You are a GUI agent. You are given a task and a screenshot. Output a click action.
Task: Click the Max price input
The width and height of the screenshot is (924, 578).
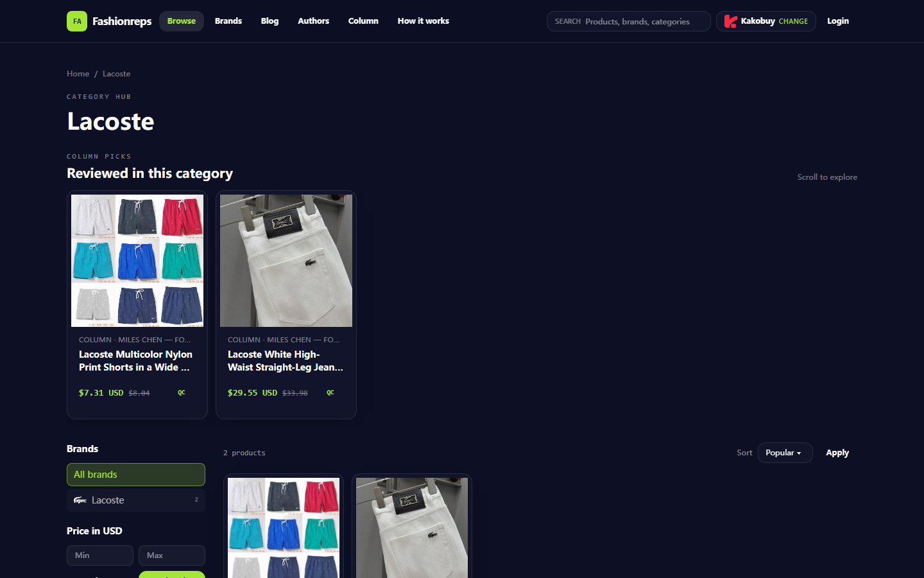pyautogui.click(x=172, y=556)
